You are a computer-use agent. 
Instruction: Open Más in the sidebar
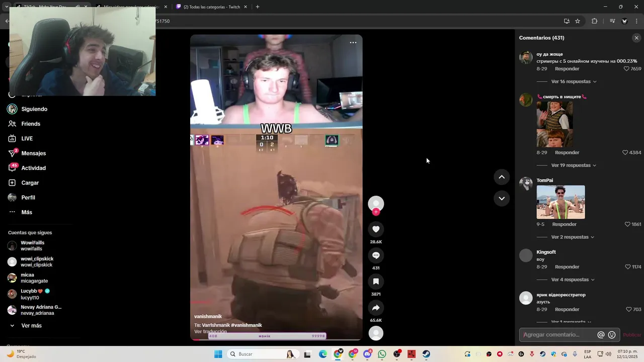point(26,212)
